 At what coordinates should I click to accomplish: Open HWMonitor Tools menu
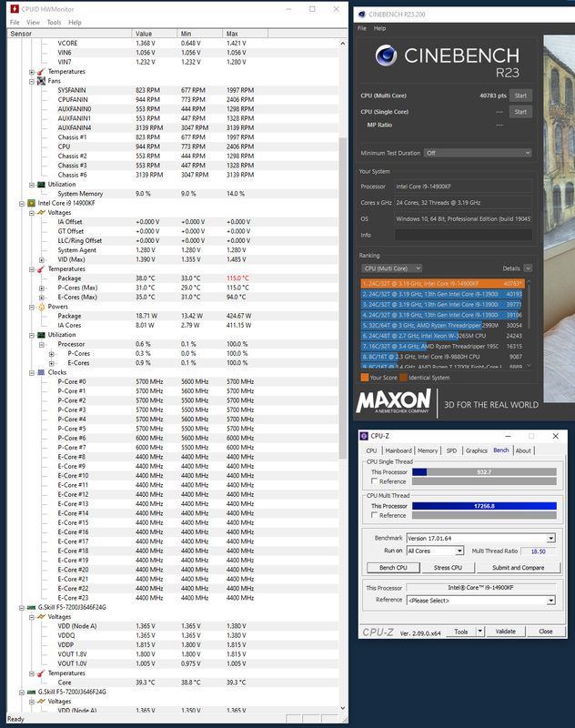[x=54, y=22]
